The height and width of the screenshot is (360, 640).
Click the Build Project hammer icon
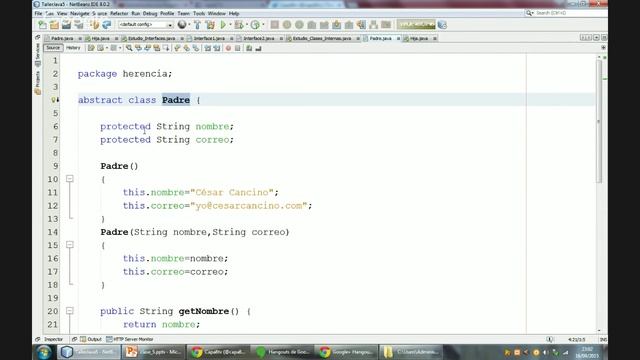coord(197,25)
